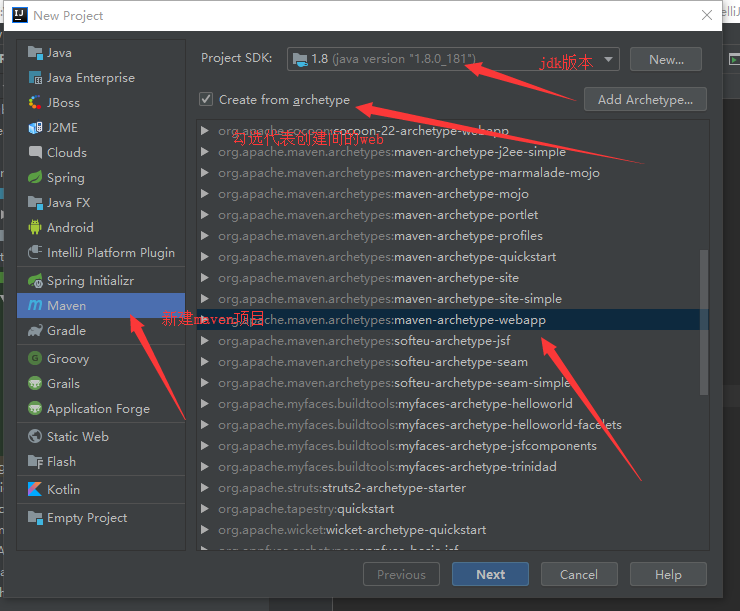Expand struts2-archetype-starter node
740x611 pixels.
(204, 488)
